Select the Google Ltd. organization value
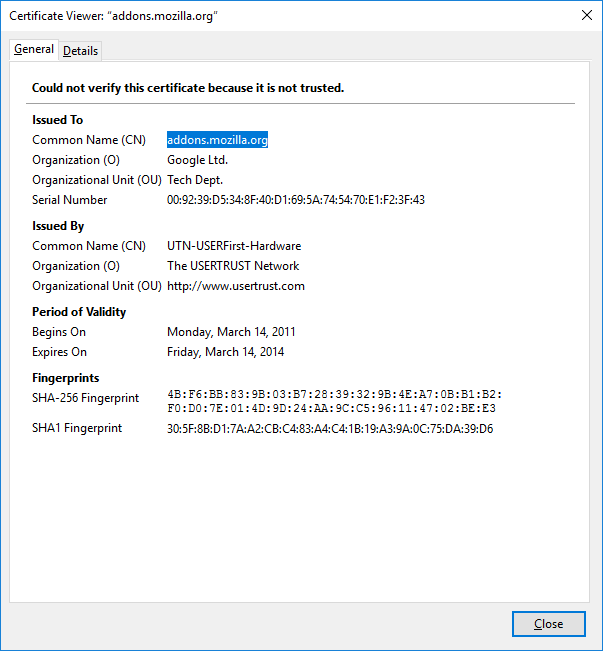 [x=197, y=160]
